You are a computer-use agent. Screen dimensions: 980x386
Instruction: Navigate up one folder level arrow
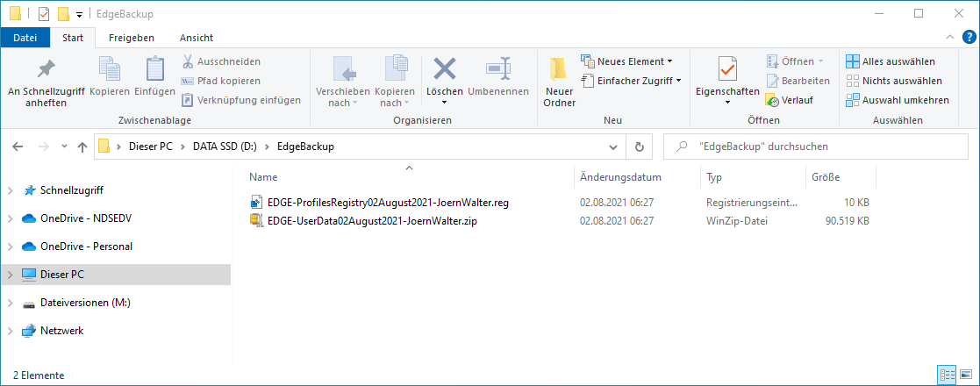82,147
